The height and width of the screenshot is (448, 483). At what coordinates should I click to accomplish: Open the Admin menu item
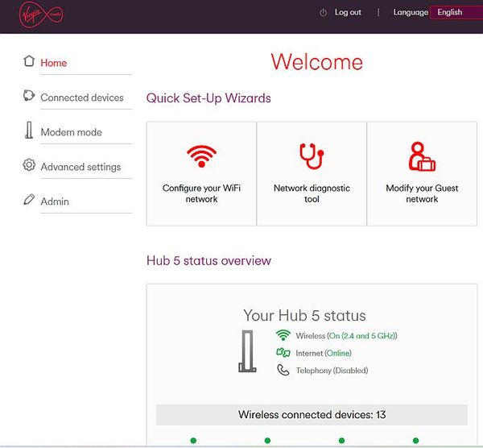tap(55, 201)
